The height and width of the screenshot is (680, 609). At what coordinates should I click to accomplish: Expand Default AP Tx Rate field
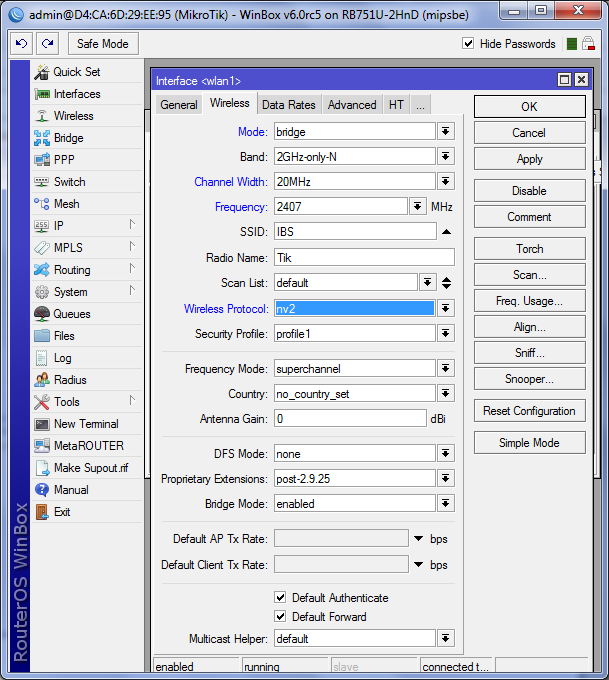[x=419, y=539]
